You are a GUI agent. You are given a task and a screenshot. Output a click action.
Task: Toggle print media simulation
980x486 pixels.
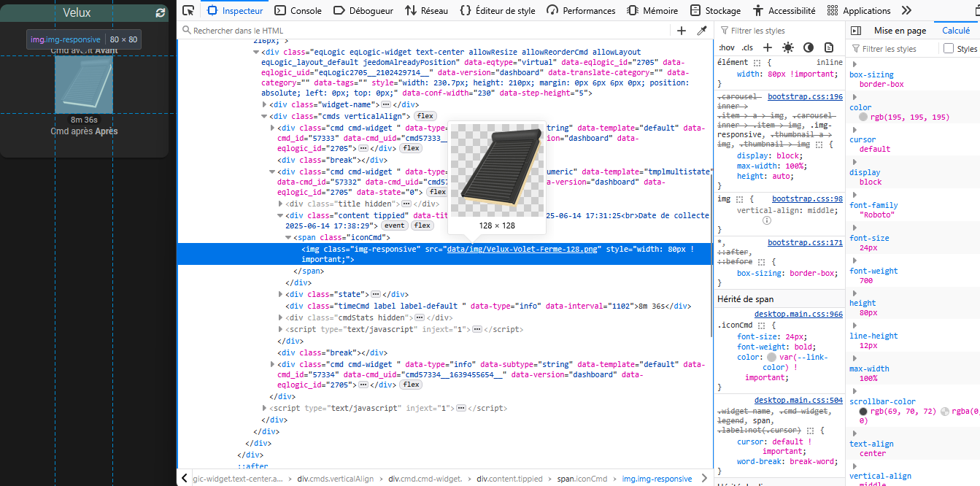point(829,47)
